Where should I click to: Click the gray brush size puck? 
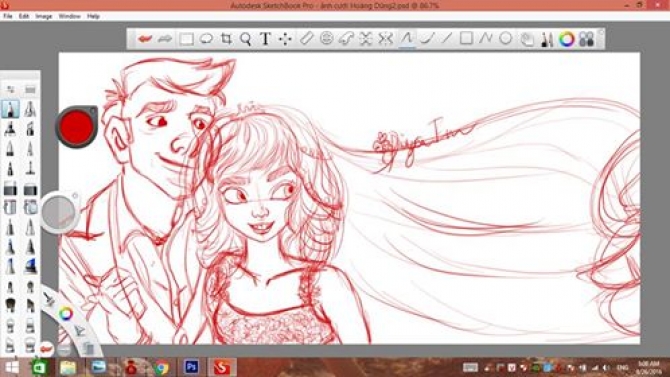click(x=59, y=212)
